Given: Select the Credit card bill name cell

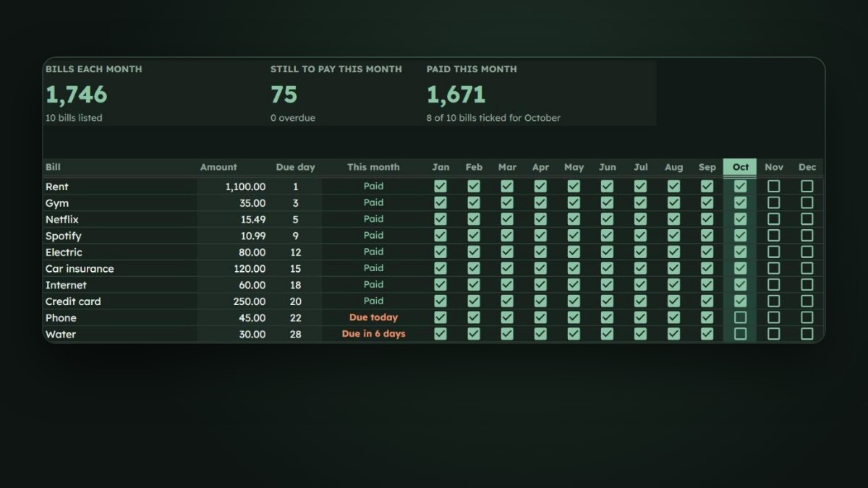Looking at the screenshot, I should (120, 301).
